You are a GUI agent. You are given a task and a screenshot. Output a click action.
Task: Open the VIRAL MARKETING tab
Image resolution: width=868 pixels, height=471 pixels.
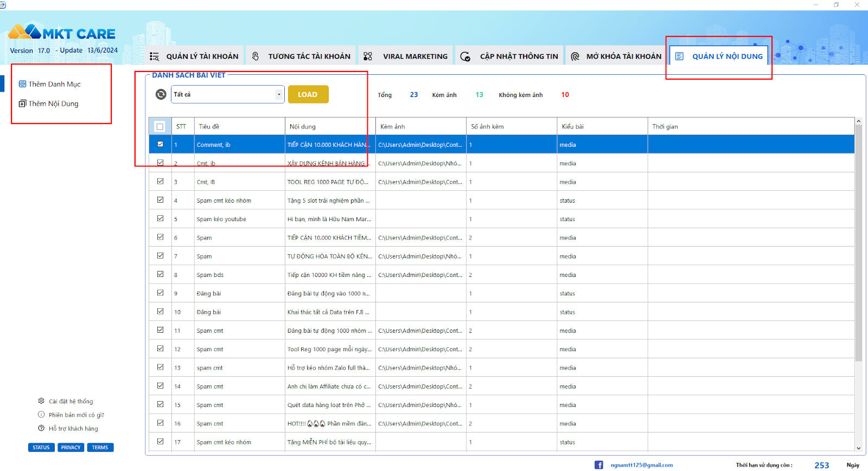[x=406, y=56]
